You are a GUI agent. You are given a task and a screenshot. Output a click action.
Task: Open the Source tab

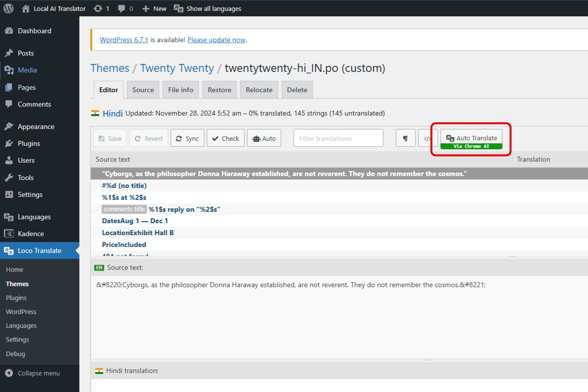(143, 90)
